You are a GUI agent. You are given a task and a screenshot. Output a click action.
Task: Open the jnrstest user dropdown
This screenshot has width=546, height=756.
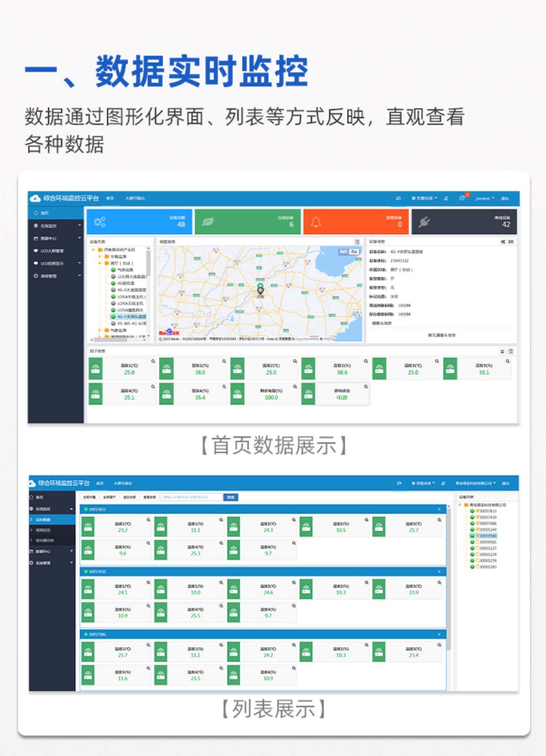pos(485,198)
